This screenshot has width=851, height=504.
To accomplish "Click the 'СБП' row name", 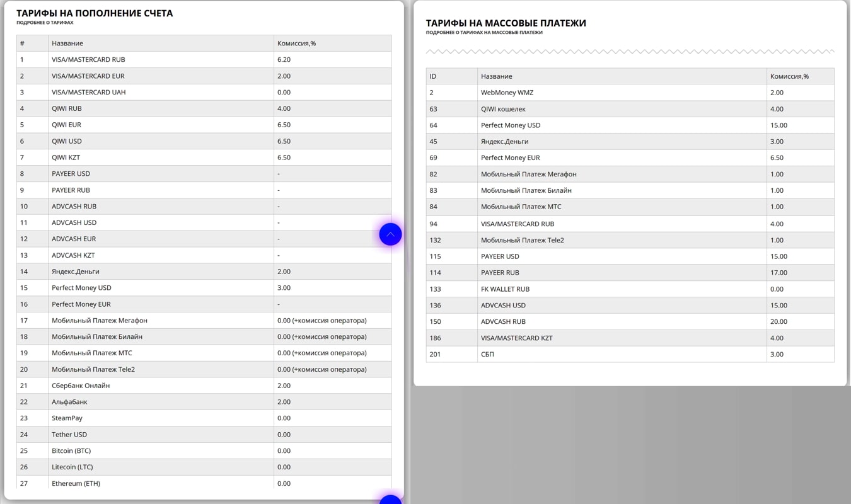I will (487, 355).
